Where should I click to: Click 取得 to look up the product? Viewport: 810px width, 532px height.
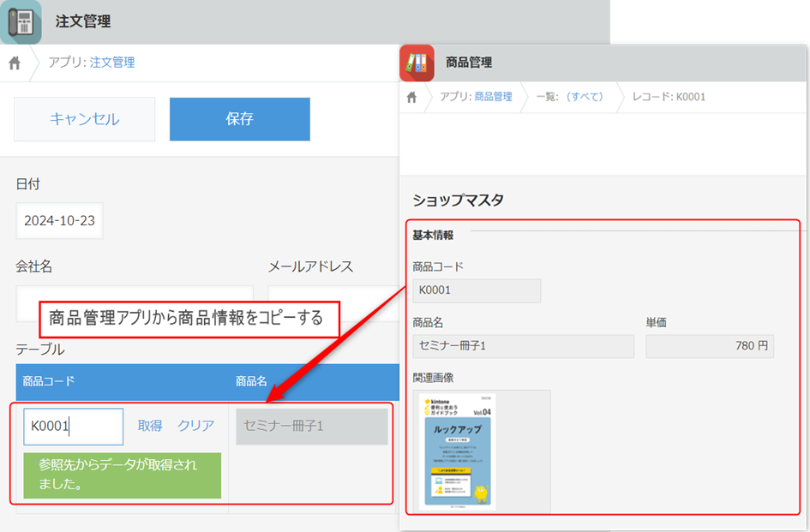[150, 426]
